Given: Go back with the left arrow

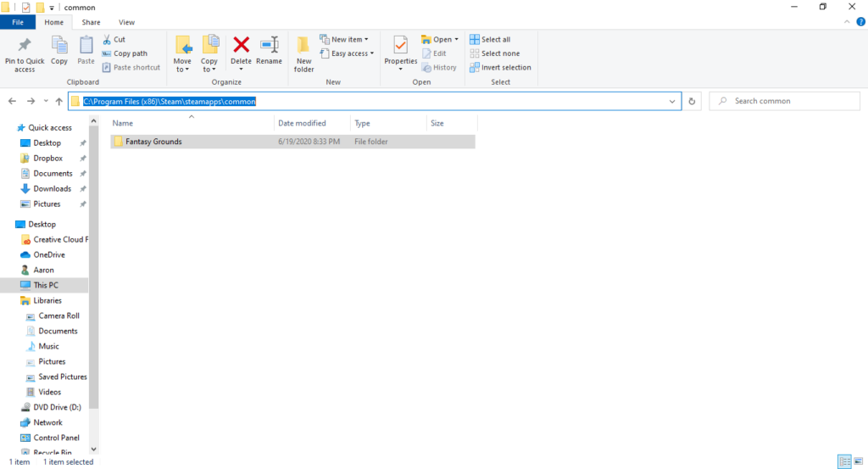Looking at the screenshot, I should pyautogui.click(x=12, y=101).
